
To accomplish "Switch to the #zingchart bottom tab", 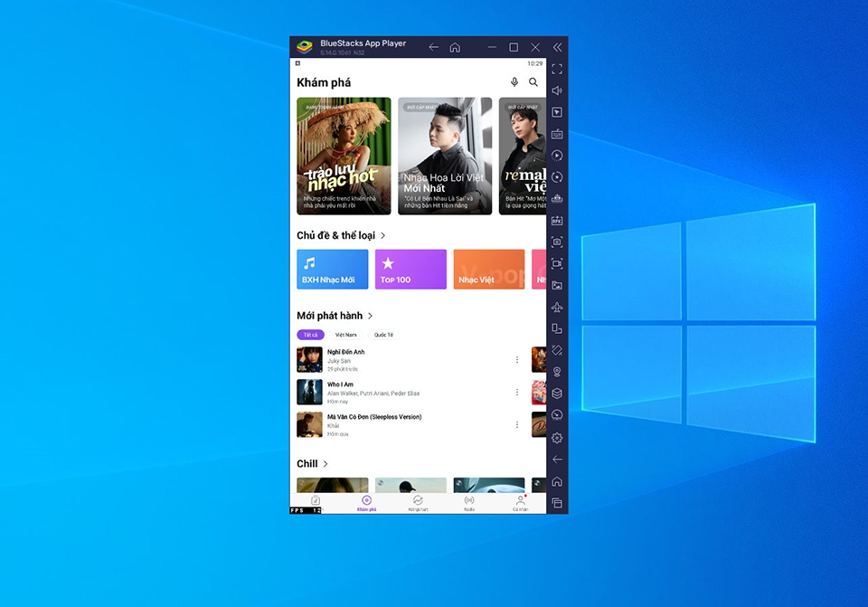I will click(418, 504).
